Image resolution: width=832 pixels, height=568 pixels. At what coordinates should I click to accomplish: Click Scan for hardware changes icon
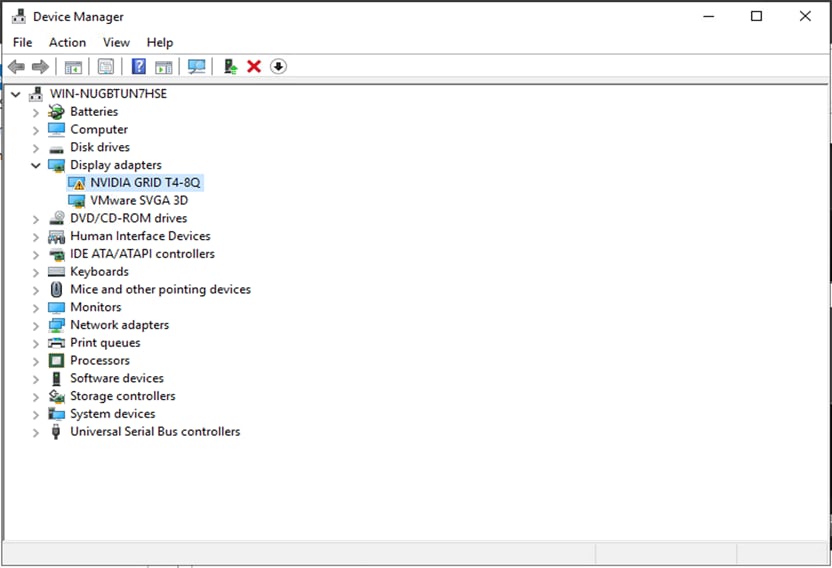pyautogui.click(x=196, y=66)
